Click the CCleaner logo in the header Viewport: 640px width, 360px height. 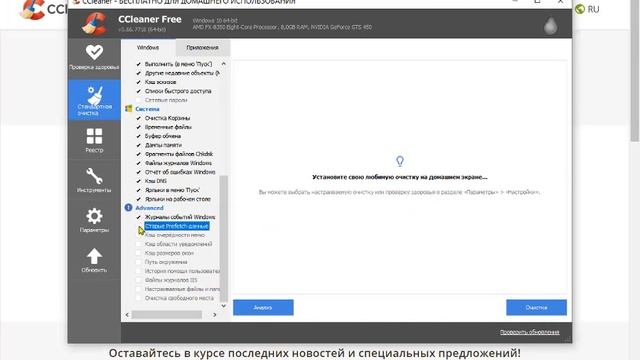94,23
